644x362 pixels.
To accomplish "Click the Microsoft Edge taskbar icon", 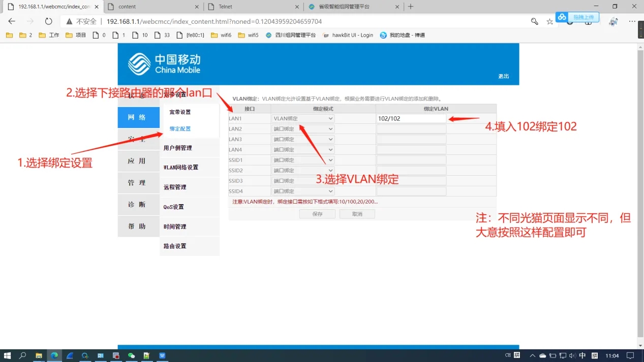I will [x=54, y=355].
